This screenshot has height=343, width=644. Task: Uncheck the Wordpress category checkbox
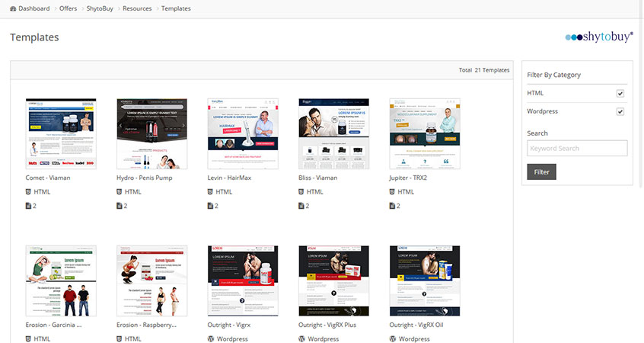coord(620,111)
